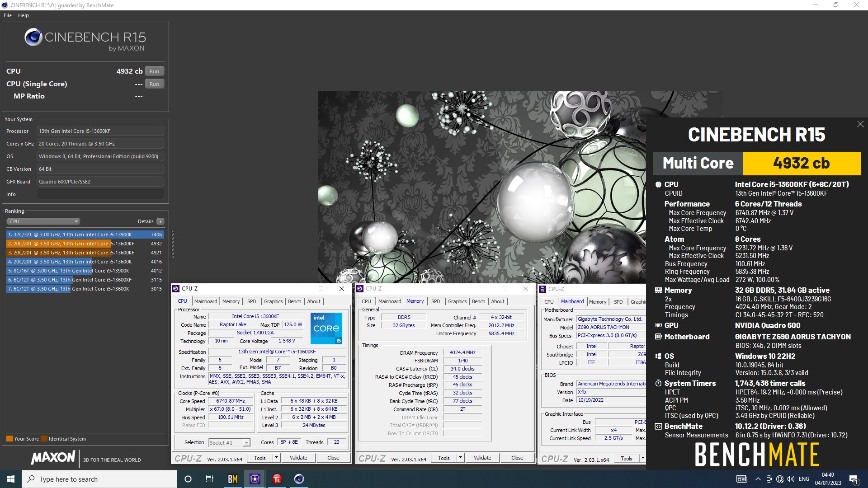Screen dimensions: 868x488
Task: Click the red T app icon in taskbar
Action: coord(277,479)
